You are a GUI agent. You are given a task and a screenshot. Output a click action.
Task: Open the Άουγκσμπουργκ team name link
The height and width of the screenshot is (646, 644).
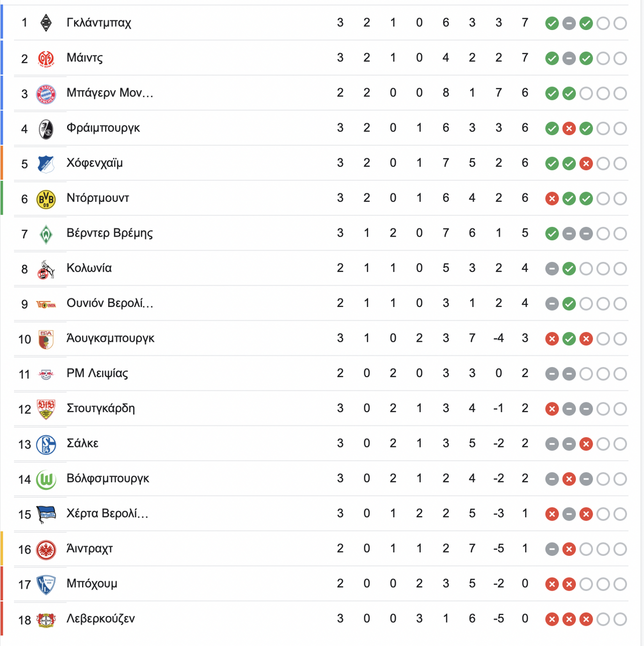[x=111, y=339]
